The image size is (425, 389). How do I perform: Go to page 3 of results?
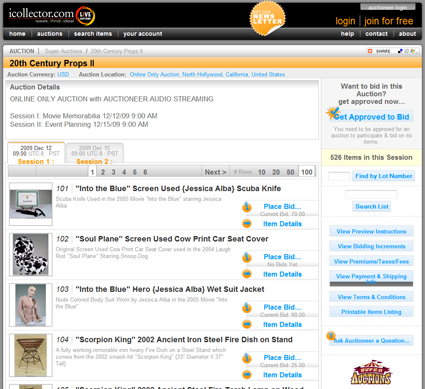click(113, 172)
